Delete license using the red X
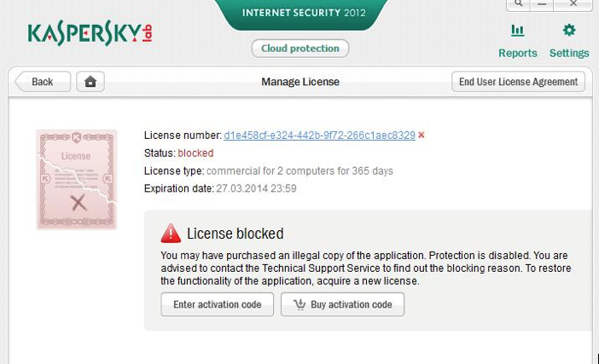Viewport: 599px width, 364px height. [x=422, y=136]
